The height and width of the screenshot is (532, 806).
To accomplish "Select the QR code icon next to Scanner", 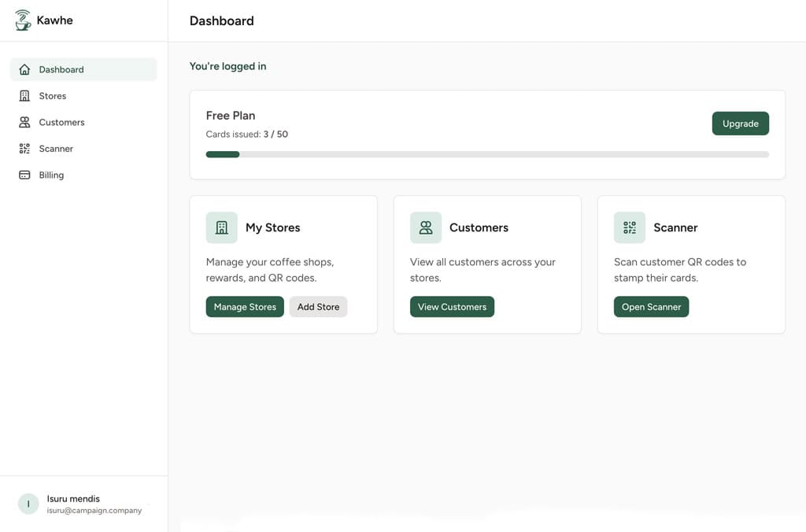I will pos(24,148).
